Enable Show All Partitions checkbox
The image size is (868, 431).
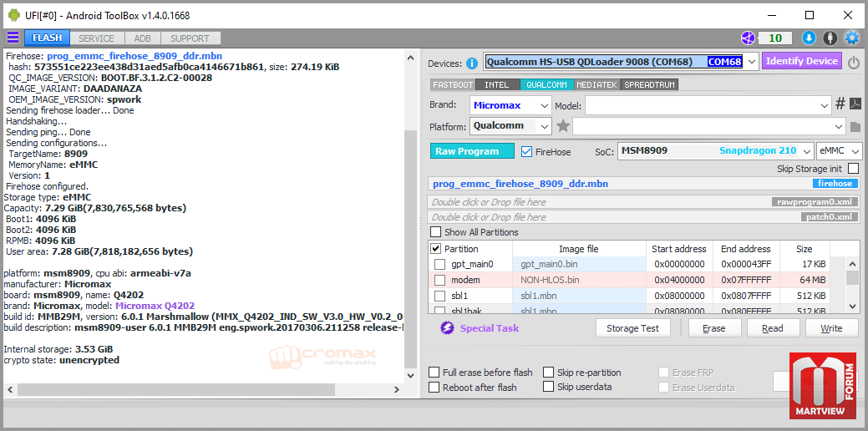coord(436,232)
